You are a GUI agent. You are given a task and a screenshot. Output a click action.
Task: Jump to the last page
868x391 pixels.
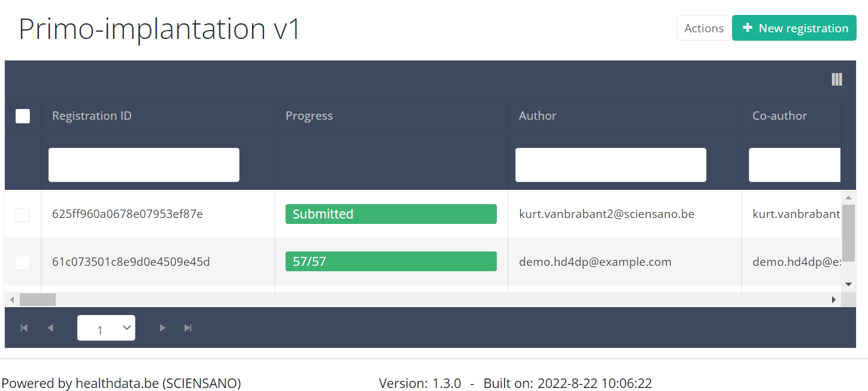pyautogui.click(x=188, y=328)
